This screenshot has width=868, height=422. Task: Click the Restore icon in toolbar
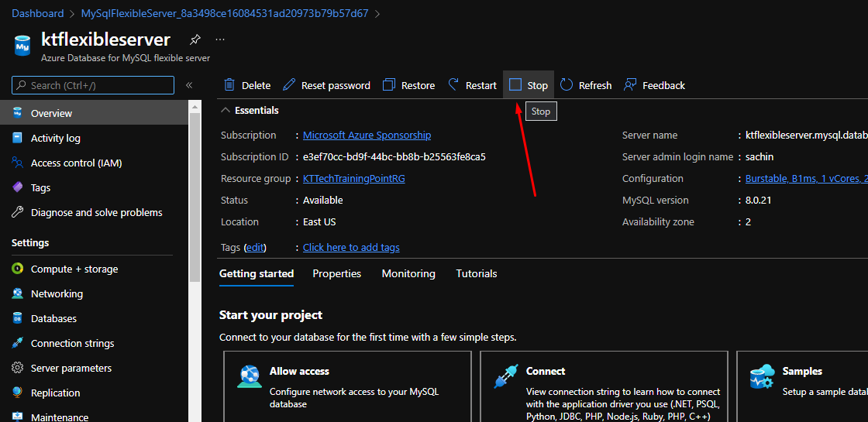click(x=389, y=85)
